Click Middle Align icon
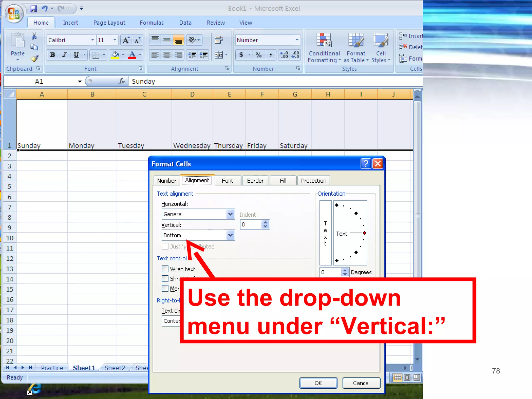This screenshot has height=399, width=532. click(167, 40)
